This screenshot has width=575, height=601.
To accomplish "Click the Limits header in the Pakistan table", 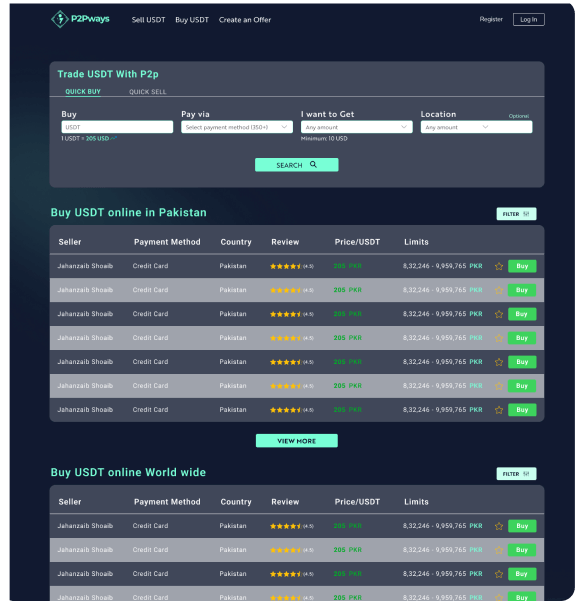I will click(416, 242).
